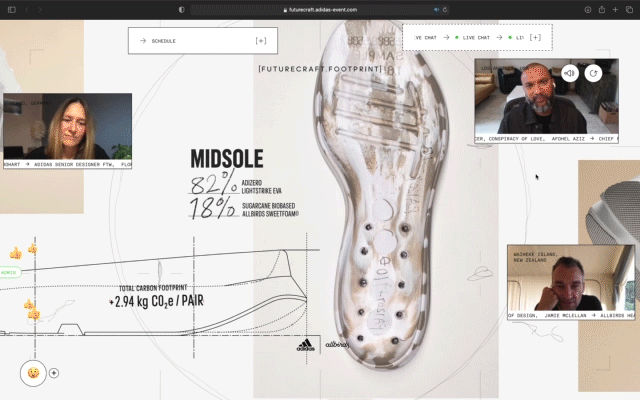The image size is (640, 400).
Task: Click '2.94 kg CO2e / PAIR' value
Action: [157, 301]
